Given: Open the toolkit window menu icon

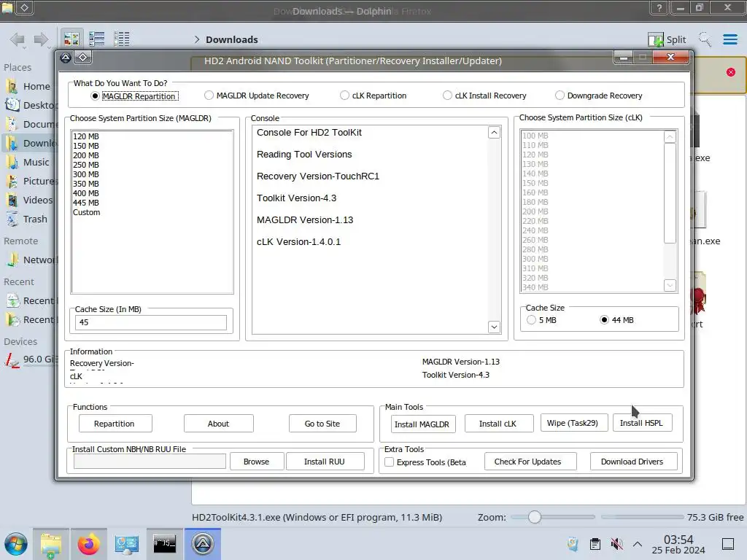Looking at the screenshot, I should click(66, 58).
